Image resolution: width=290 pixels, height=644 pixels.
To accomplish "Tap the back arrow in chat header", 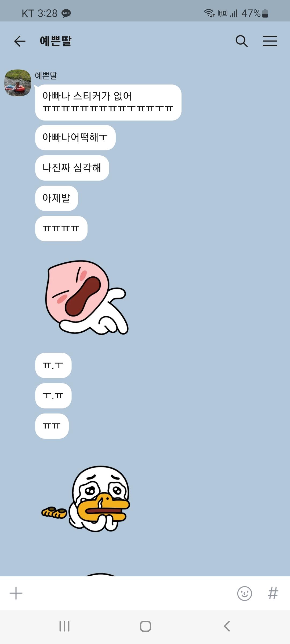I will pos(20,41).
